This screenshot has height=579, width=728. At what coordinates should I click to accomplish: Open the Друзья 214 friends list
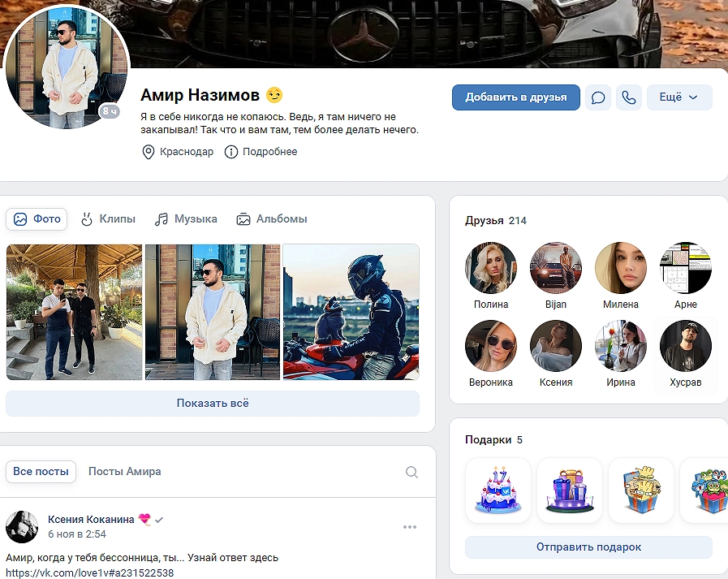tap(496, 220)
